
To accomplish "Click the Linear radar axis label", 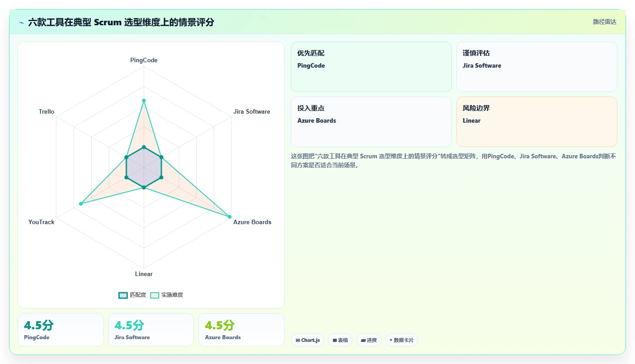I will (x=144, y=274).
